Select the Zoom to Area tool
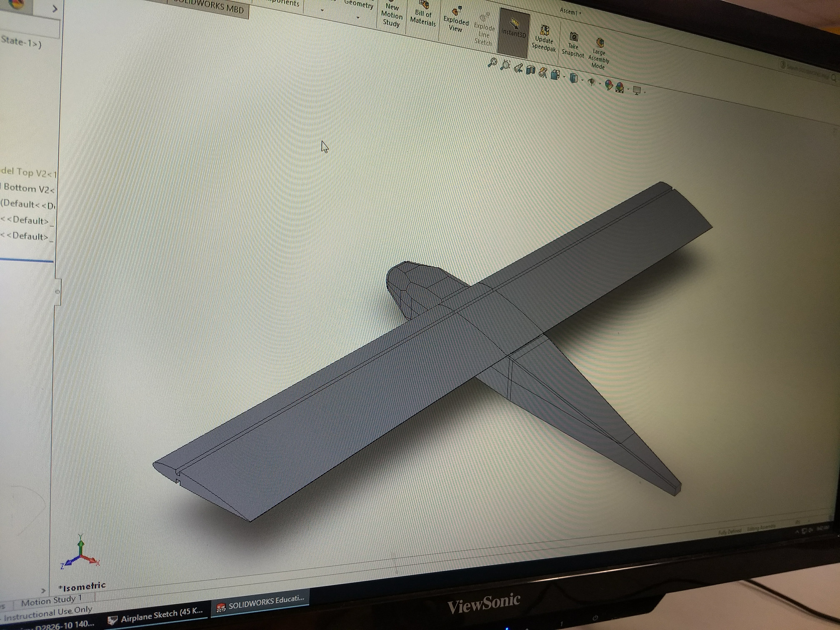 (x=505, y=65)
